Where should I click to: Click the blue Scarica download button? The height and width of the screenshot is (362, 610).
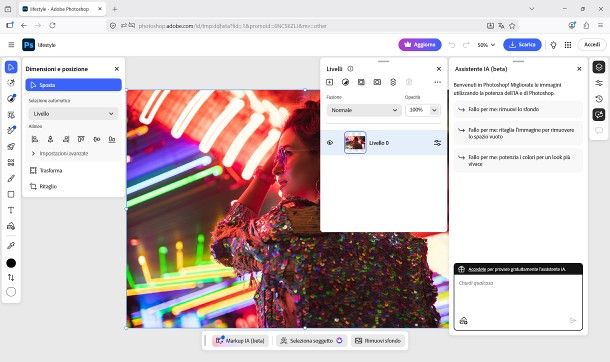click(522, 45)
